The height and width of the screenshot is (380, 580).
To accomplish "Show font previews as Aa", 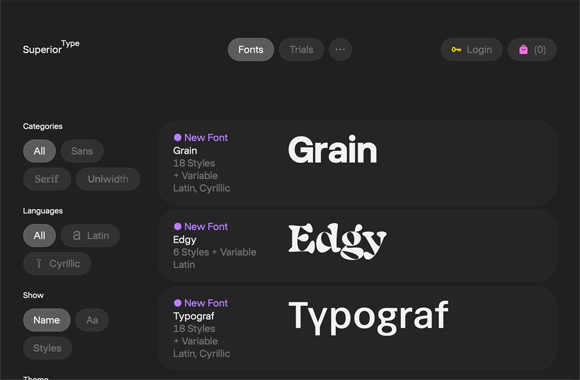I will click(x=92, y=320).
